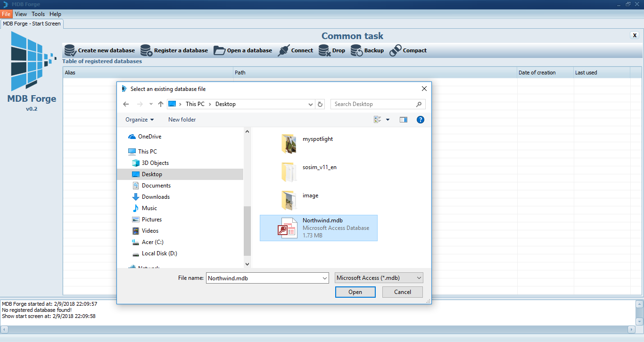Click the Register a database icon
Screen dimensions: 644x342
(147, 50)
